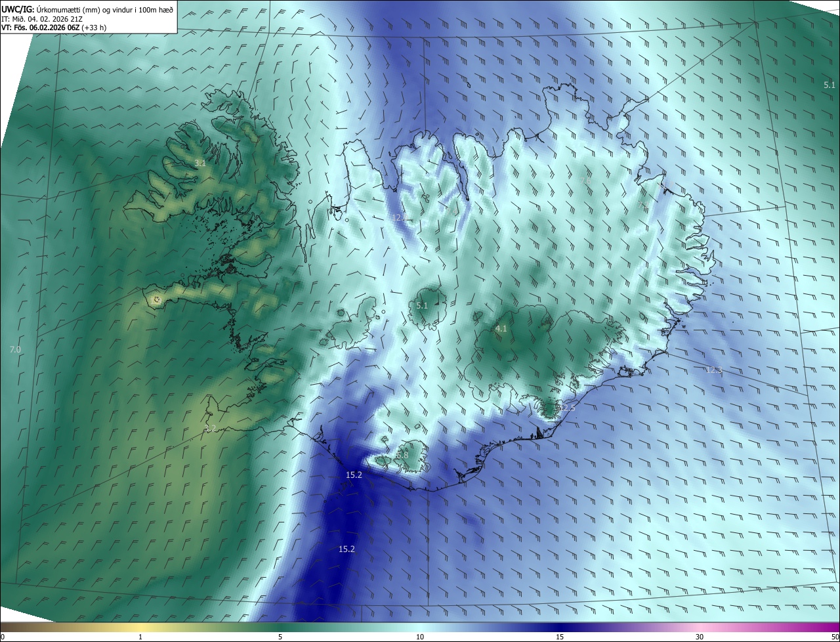
Task: Click the 'VT: Fös. 06.02.2026 06Z (+33 h)' line
Action: click(54, 28)
